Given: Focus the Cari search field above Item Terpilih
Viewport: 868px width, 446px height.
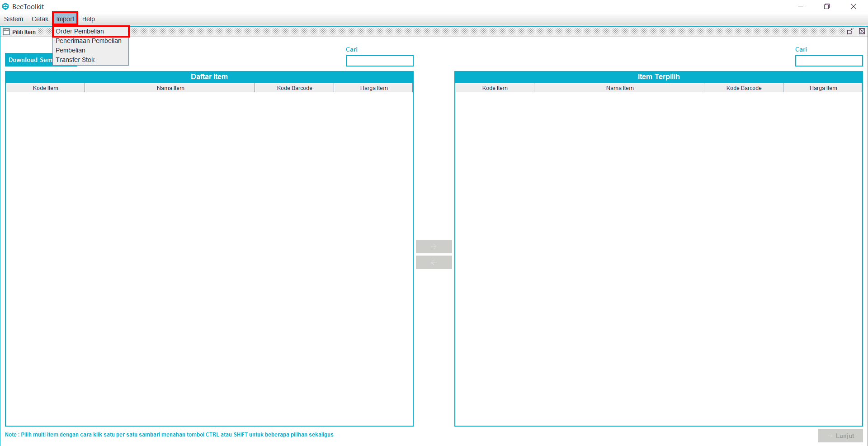Looking at the screenshot, I should (x=829, y=61).
